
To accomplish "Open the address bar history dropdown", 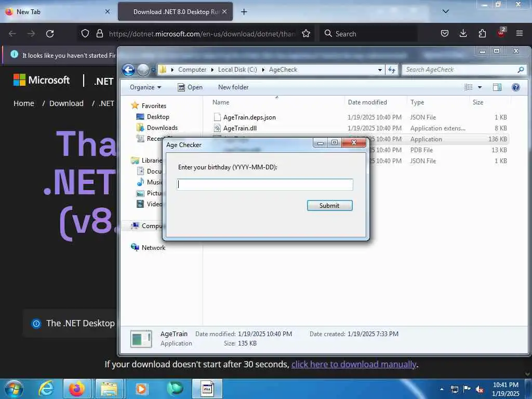I will [380, 70].
